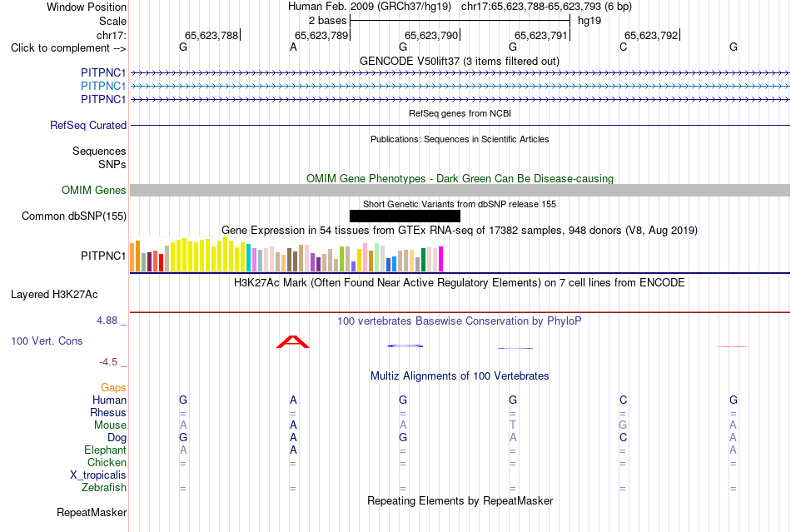The width and height of the screenshot is (791, 532).
Task: Open the 100 Vert. Cons track label
Action: (x=47, y=341)
